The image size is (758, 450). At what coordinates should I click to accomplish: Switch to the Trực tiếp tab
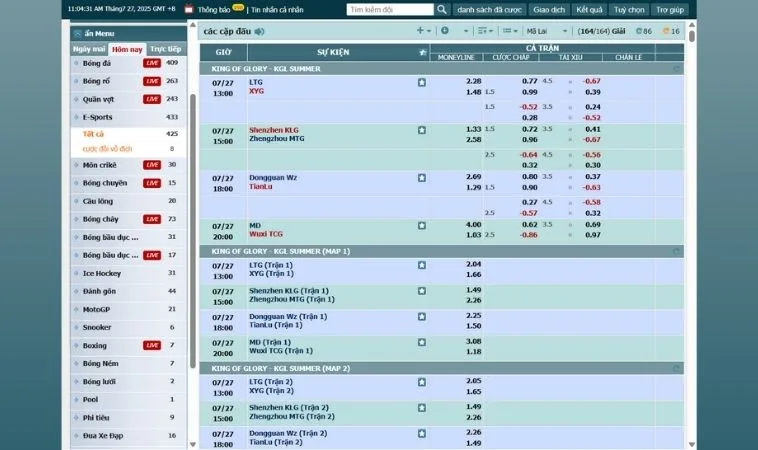coord(165,49)
